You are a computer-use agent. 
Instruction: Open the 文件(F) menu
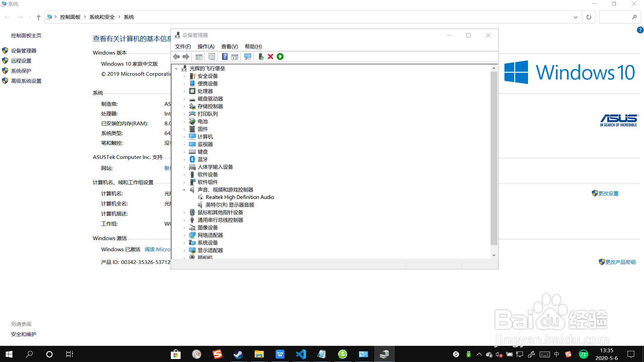(183, 46)
